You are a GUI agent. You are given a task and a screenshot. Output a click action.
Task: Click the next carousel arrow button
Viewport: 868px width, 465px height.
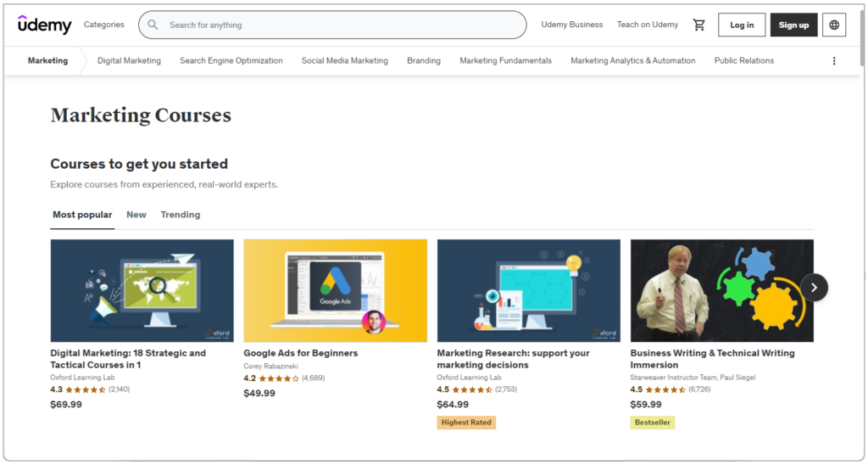(814, 287)
